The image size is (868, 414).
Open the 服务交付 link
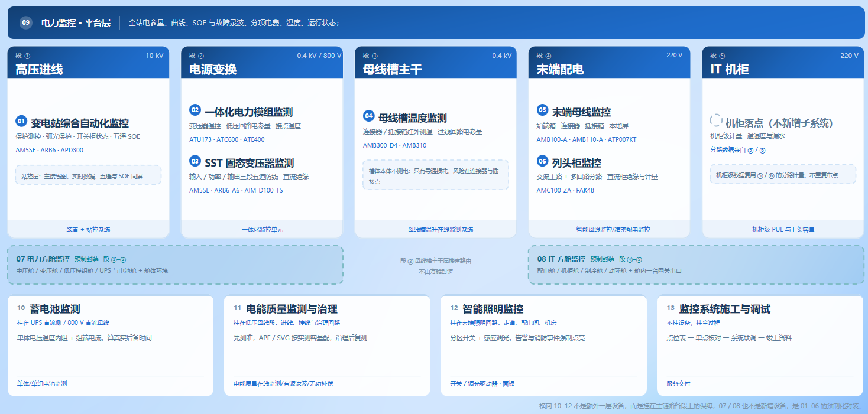click(x=678, y=384)
